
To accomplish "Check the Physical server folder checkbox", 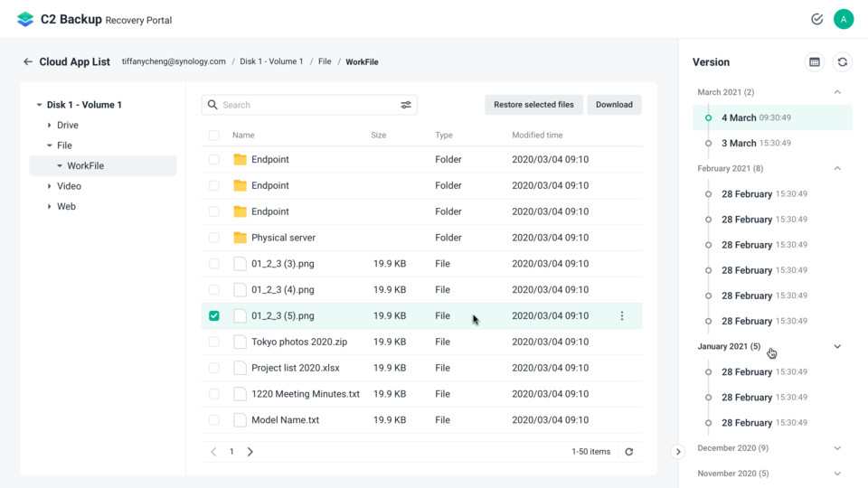I will click(x=213, y=238).
